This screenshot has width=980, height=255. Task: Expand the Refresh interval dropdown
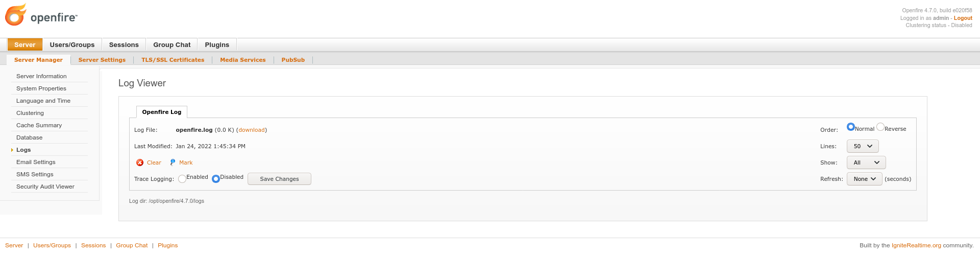point(864,179)
